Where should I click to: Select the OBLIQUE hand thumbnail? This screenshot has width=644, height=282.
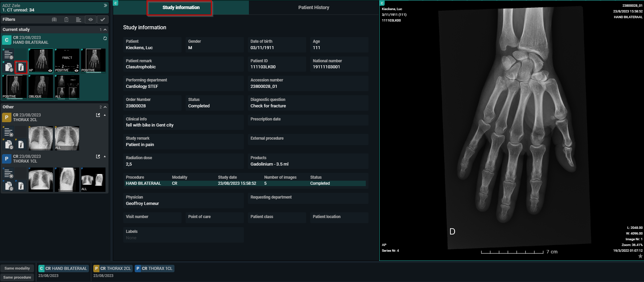(x=41, y=87)
